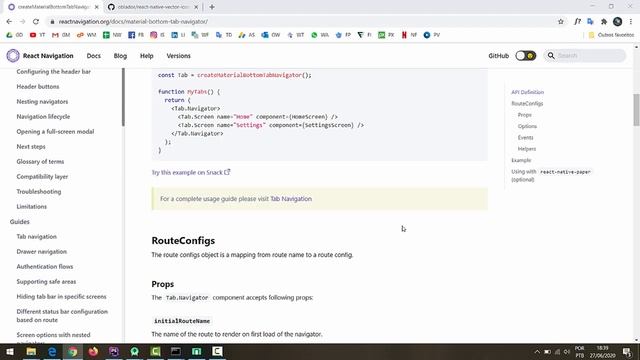Click the address bar URL
This screenshot has width=640, height=360.
coord(133,22)
